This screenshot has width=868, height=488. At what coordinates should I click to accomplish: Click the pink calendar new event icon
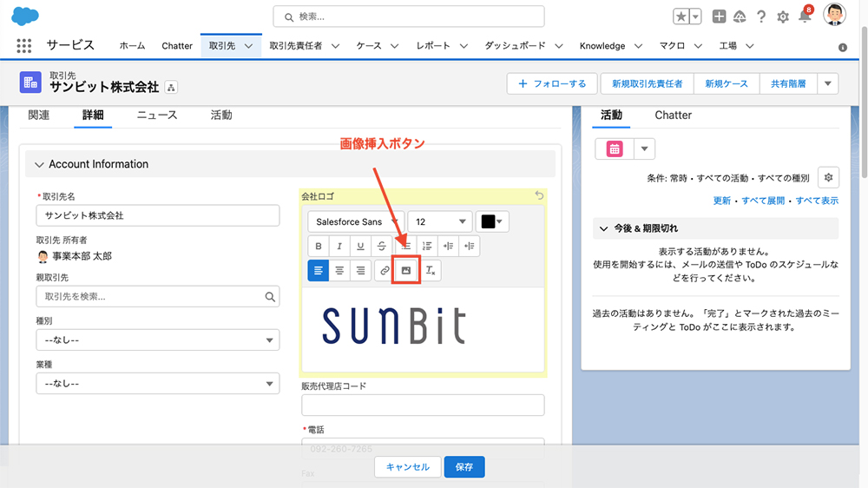pyautogui.click(x=615, y=148)
